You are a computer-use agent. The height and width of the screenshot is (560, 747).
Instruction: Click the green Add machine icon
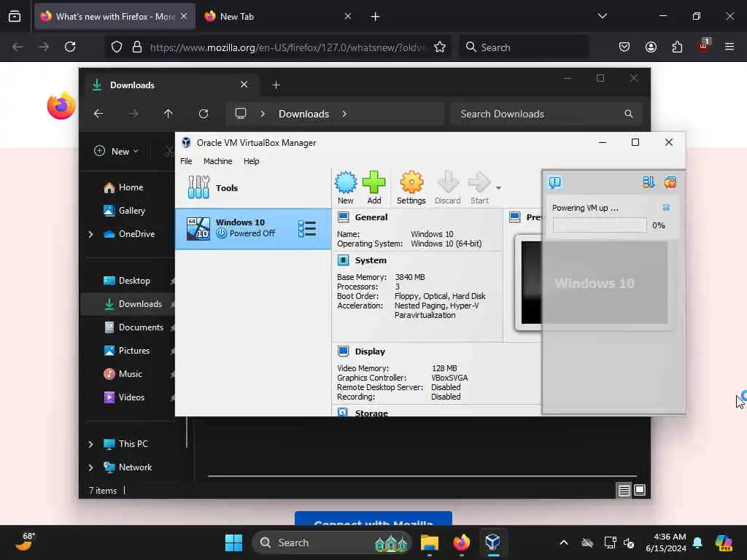coord(374,187)
